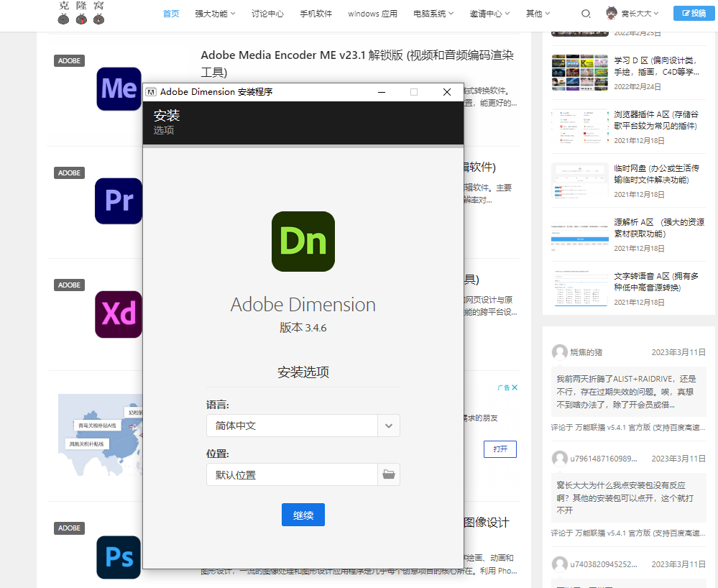Image resolution: width=718 pixels, height=588 pixels.
Task: Click thumbnail for 文字转语音 A区 article
Action: pos(580,288)
